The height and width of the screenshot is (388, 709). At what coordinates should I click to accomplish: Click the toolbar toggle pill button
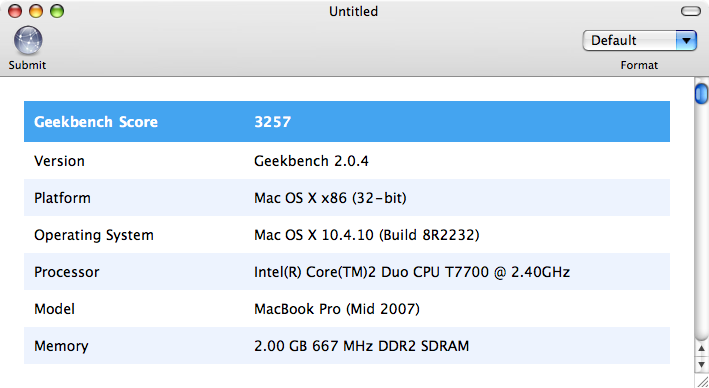690,11
